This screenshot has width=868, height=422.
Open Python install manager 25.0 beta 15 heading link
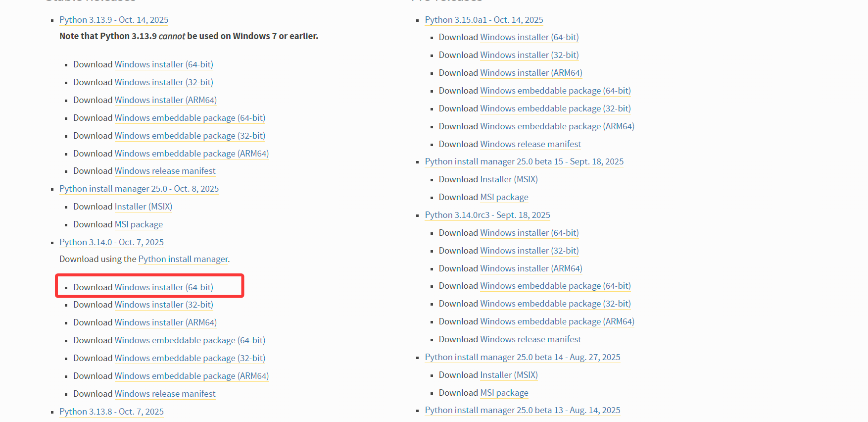524,161
